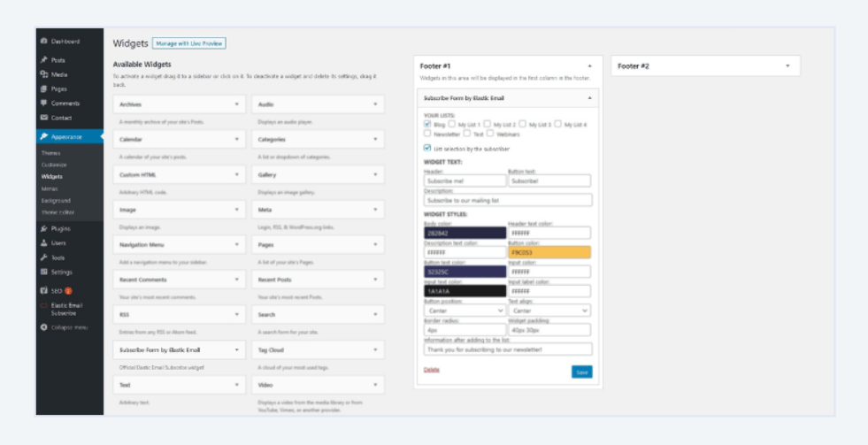Viewport: 868px width, 445px height.
Task: Check the My List 2 checkbox
Action: click(488, 124)
